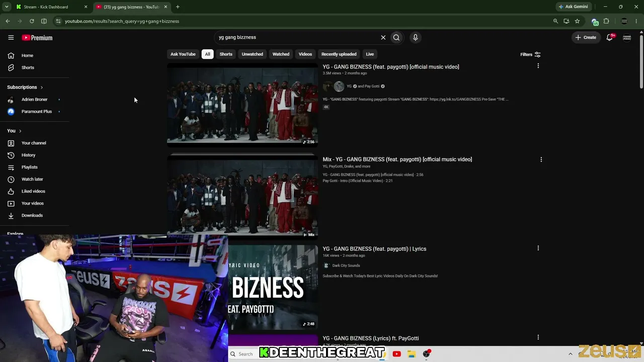Screen dimensions: 644x362
Task: Open watch History in the sidebar
Action: click(x=28, y=155)
